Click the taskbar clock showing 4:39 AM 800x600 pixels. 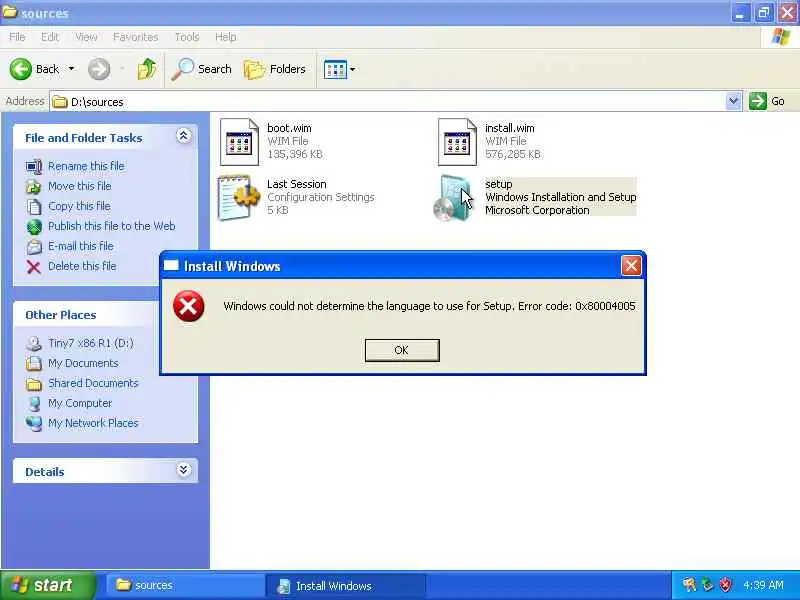(763, 585)
